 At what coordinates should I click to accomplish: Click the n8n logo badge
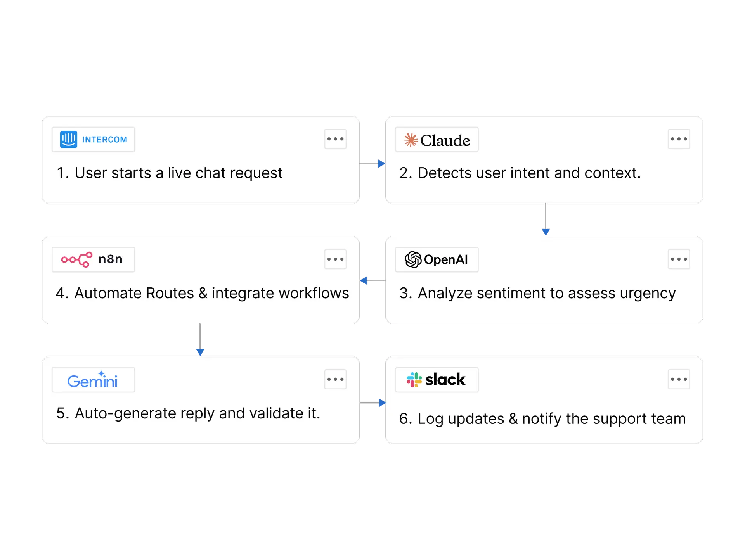[x=93, y=259]
